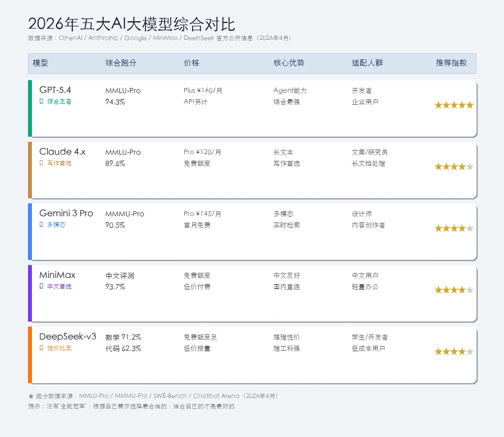
Task: Click the small icon beside 综合王者 tag
Action: [x=41, y=101]
